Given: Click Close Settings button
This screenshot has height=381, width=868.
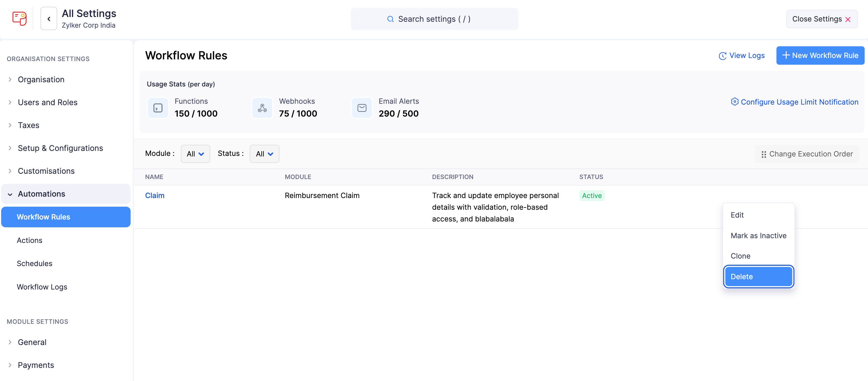Looking at the screenshot, I should 821,19.
